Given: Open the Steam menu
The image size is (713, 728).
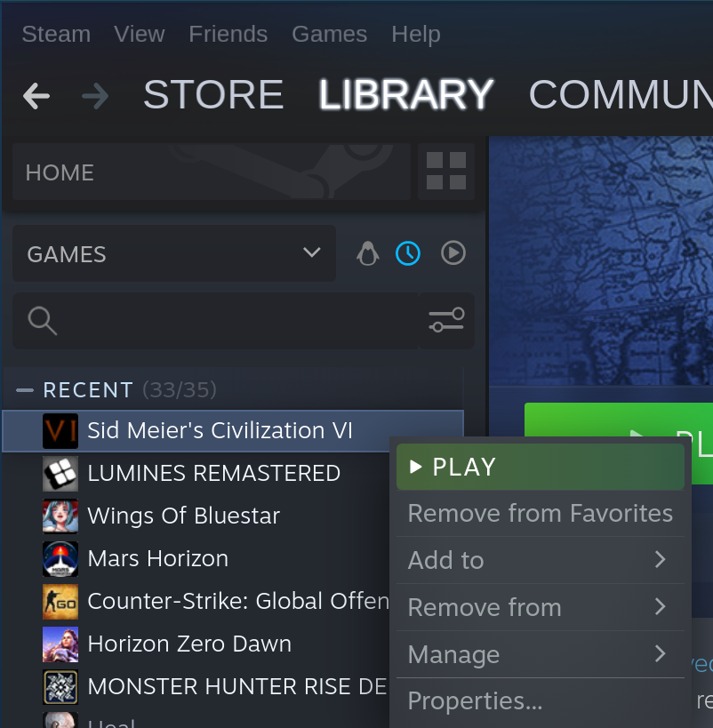Looking at the screenshot, I should 56,34.
